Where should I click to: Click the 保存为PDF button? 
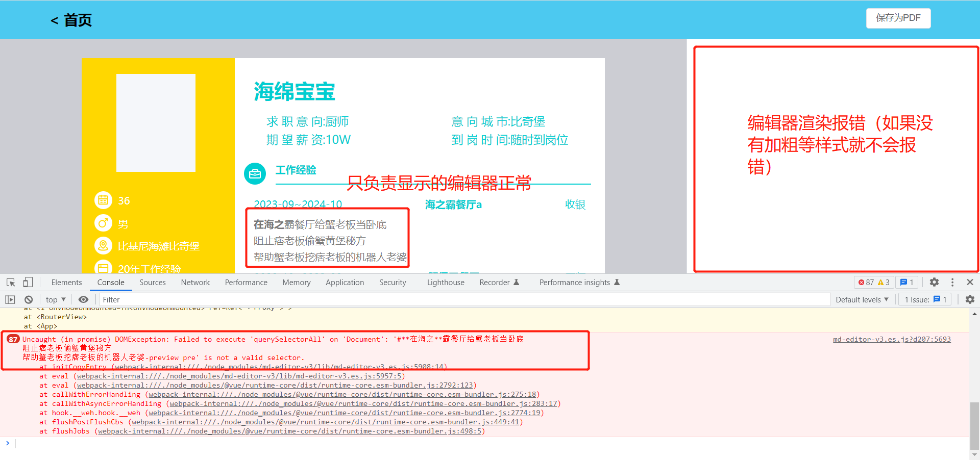[898, 18]
